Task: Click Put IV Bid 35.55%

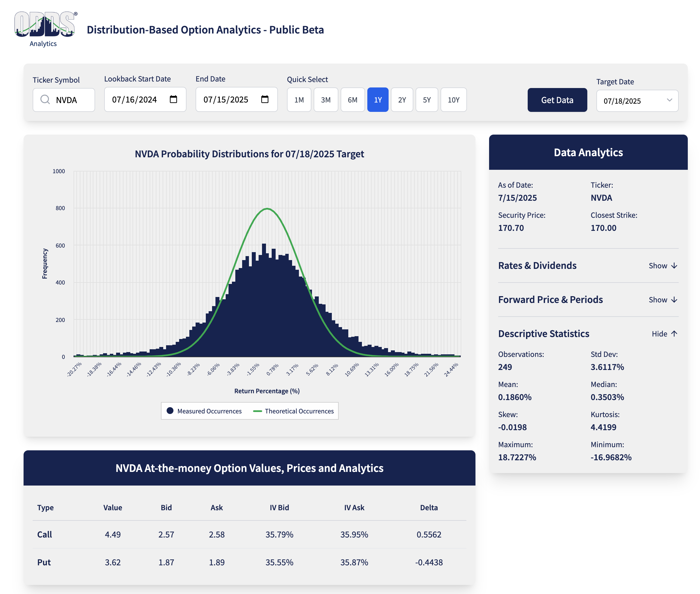Action: point(279,562)
